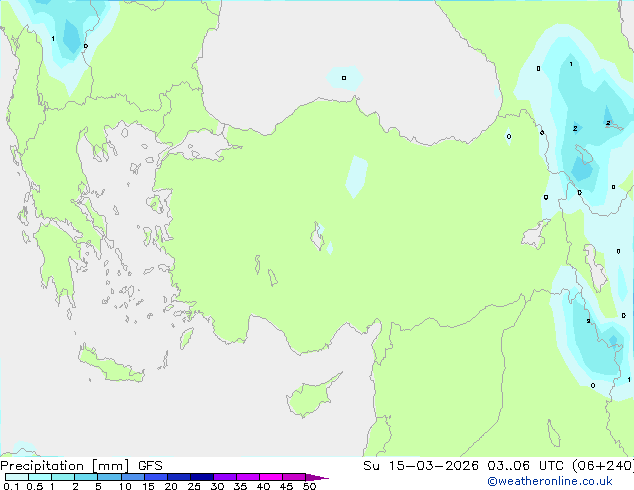Click the '45' legend scale value
Screen dimensions: 634x490
click(x=286, y=486)
